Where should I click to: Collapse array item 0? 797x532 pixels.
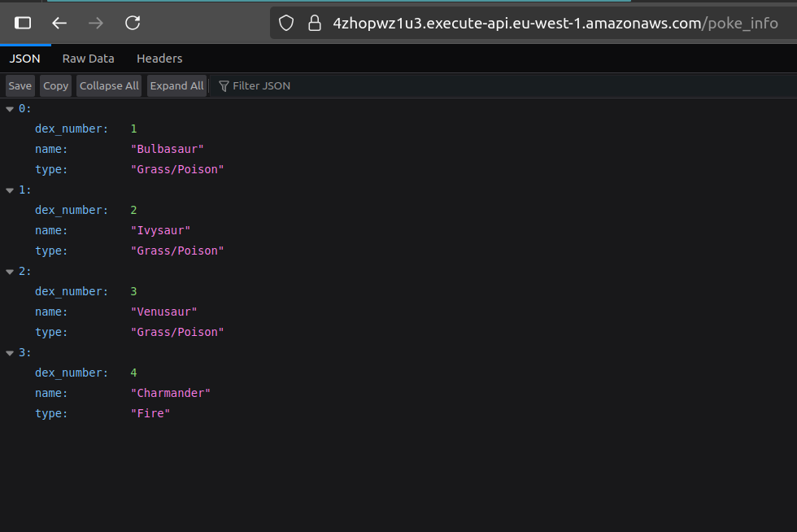click(10, 109)
